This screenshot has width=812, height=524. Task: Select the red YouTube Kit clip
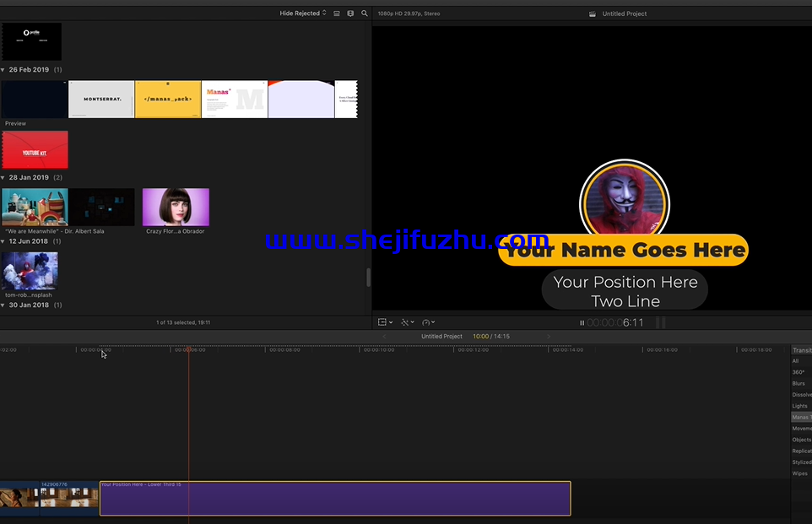click(x=35, y=149)
